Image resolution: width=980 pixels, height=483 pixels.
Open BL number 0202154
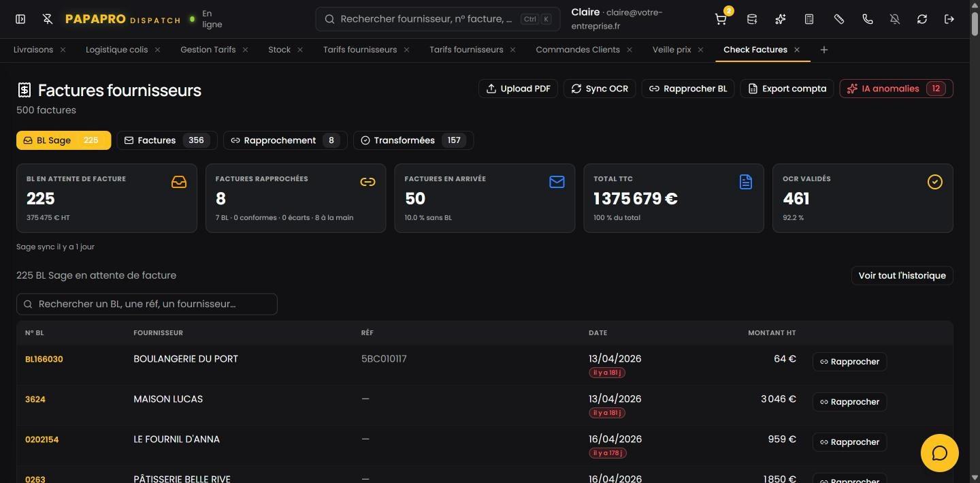pos(42,439)
